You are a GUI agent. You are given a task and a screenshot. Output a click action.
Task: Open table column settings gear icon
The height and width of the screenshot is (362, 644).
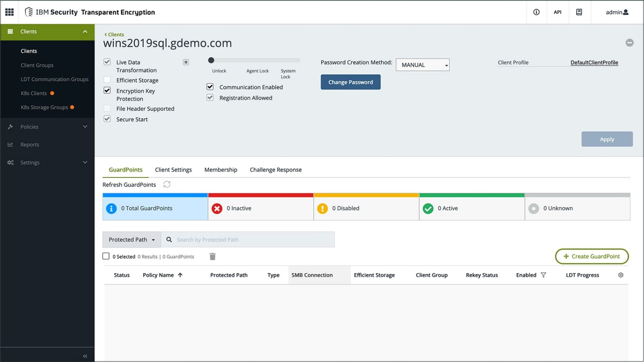tap(621, 275)
